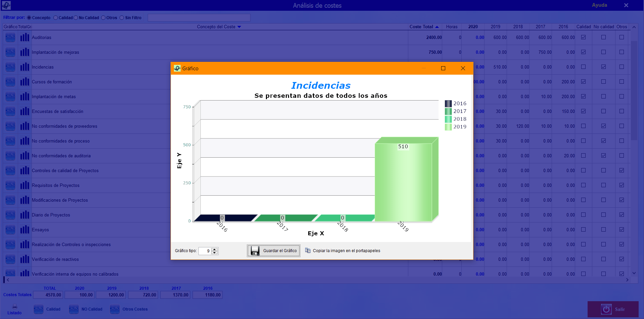Click the 2018 legend color swatch

tap(448, 119)
